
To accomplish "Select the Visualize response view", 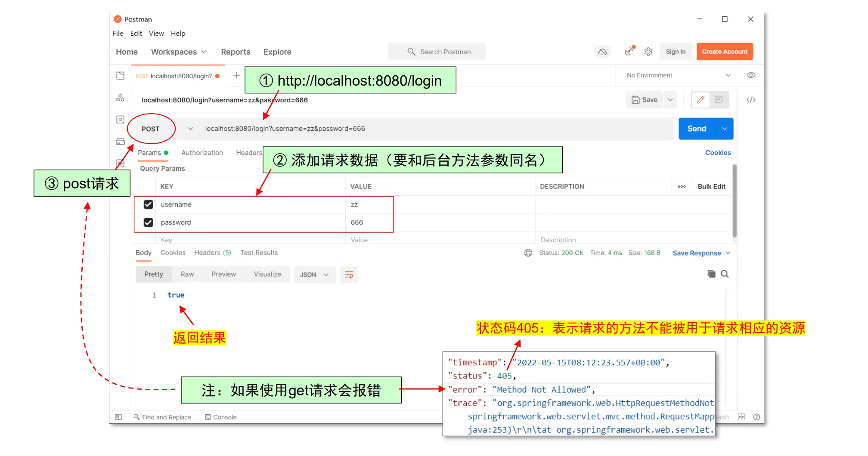I will pyautogui.click(x=267, y=274).
